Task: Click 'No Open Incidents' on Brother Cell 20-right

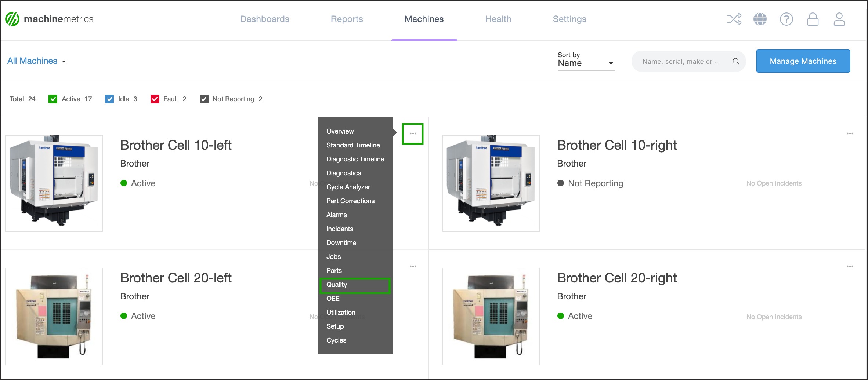Action: (774, 317)
